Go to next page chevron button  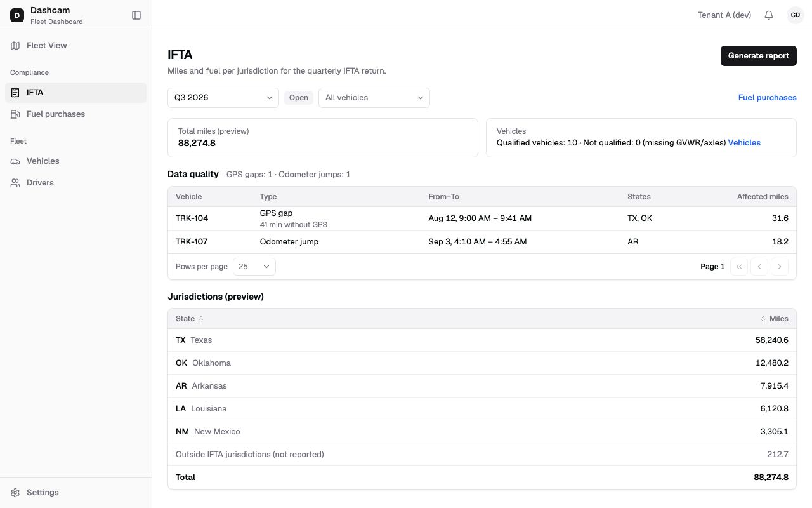[780, 267]
